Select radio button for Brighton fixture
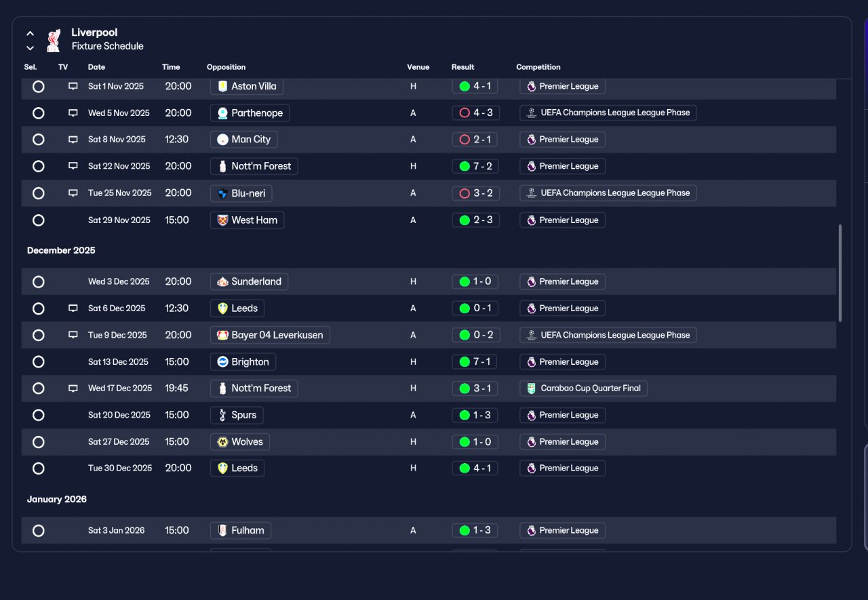The height and width of the screenshot is (600, 868). click(39, 362)
